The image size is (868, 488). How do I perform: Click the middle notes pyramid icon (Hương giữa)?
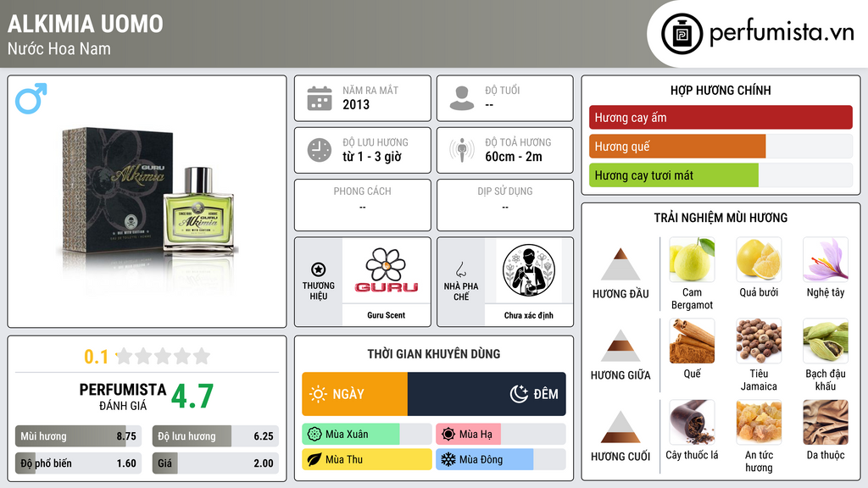click(620, 346)
